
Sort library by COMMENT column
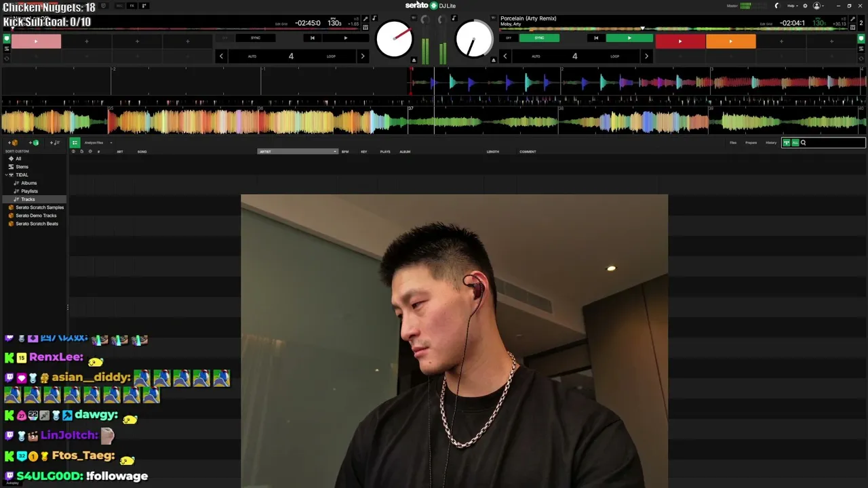click(x=528, y=152)
